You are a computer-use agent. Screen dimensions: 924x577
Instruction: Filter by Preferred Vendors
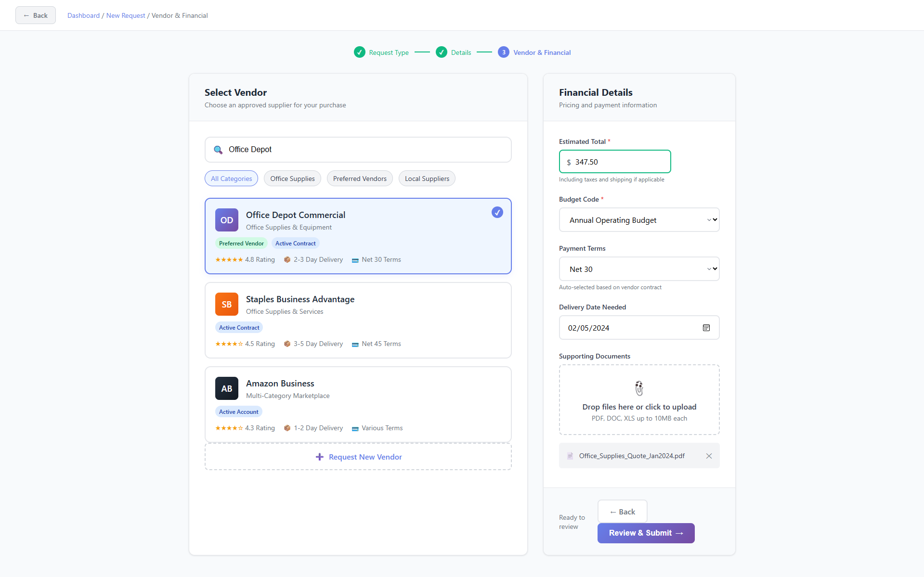pos(360,179)
